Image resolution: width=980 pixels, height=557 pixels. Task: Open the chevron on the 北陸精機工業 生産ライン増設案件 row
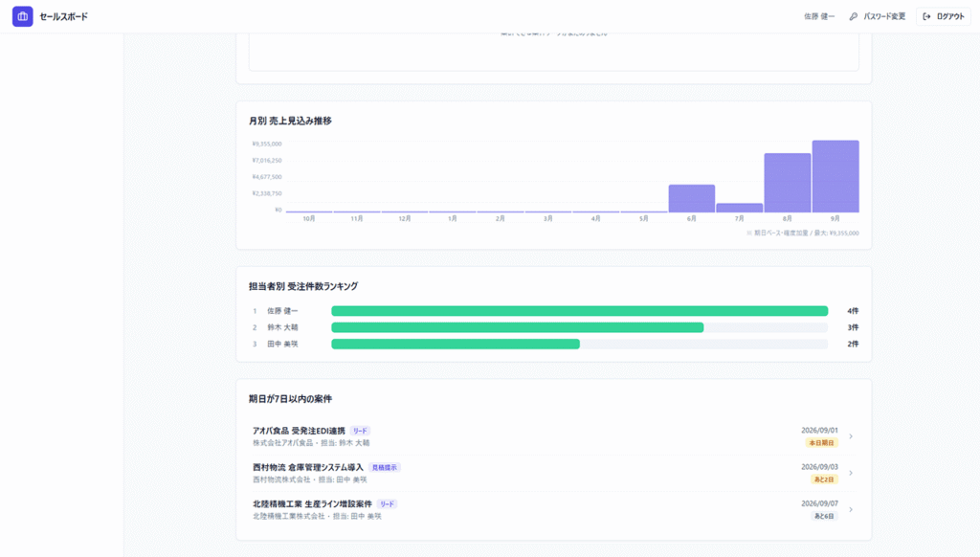pyautogui.click(x=851, y=509)
